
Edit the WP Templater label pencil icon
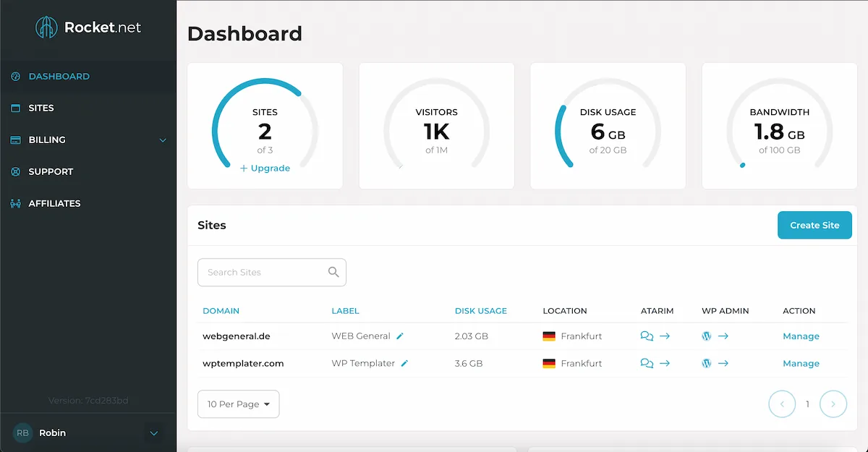tap(404, 364)
